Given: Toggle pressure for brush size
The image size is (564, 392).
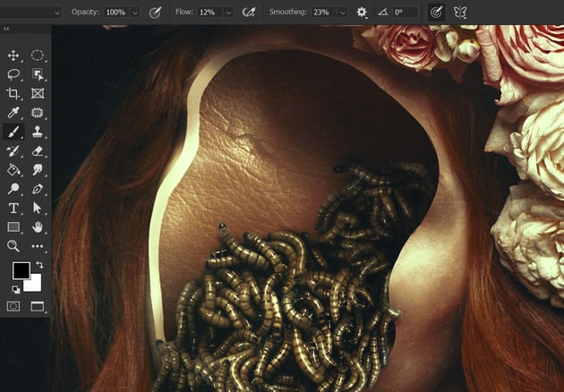Looking at the screenshot, I should 436,13.
